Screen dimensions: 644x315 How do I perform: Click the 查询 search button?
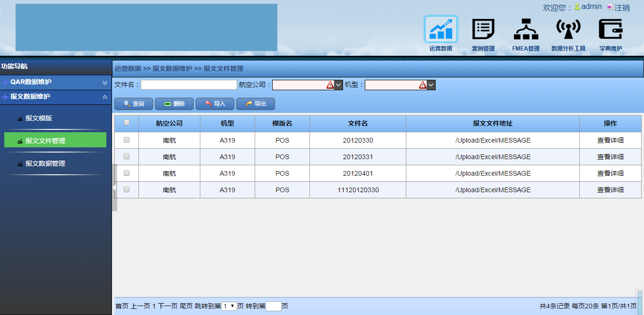point(134,104)
